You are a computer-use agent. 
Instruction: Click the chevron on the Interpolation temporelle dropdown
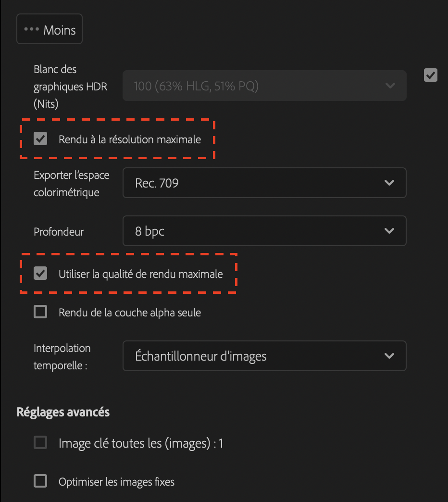coord(389,356)
